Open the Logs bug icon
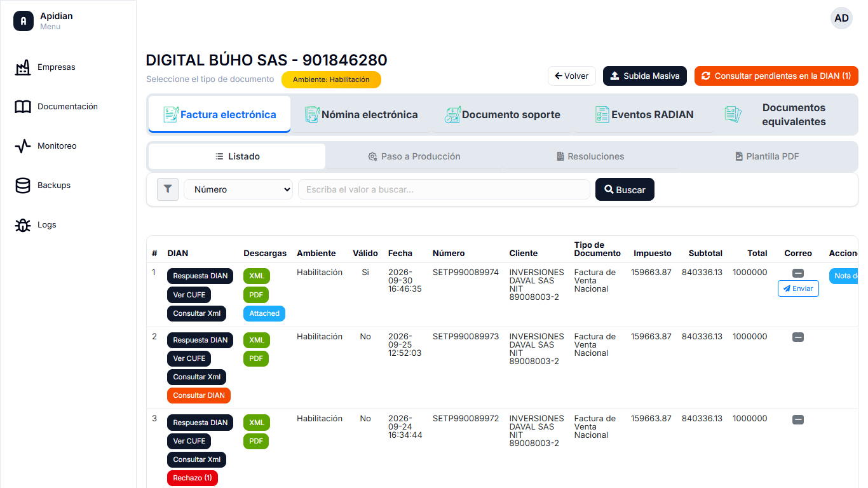Viewport: 868px width, 488px height. tap(23, 225)
